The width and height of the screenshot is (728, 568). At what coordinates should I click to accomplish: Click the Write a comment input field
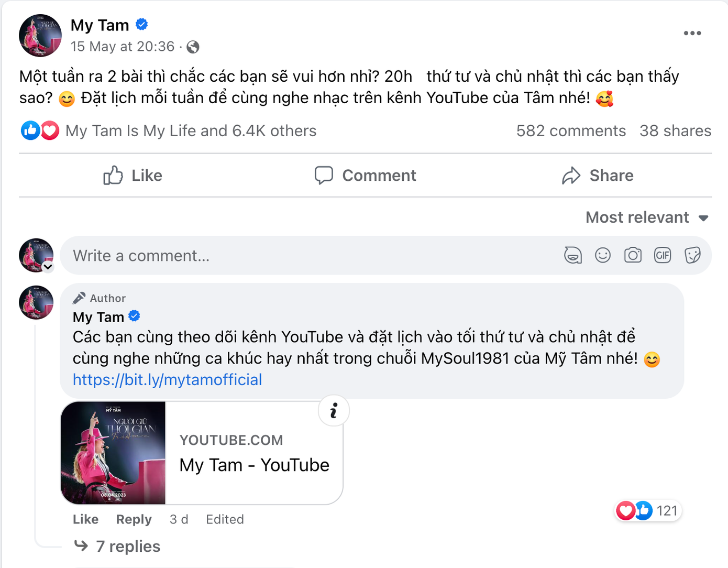(209, 255)
